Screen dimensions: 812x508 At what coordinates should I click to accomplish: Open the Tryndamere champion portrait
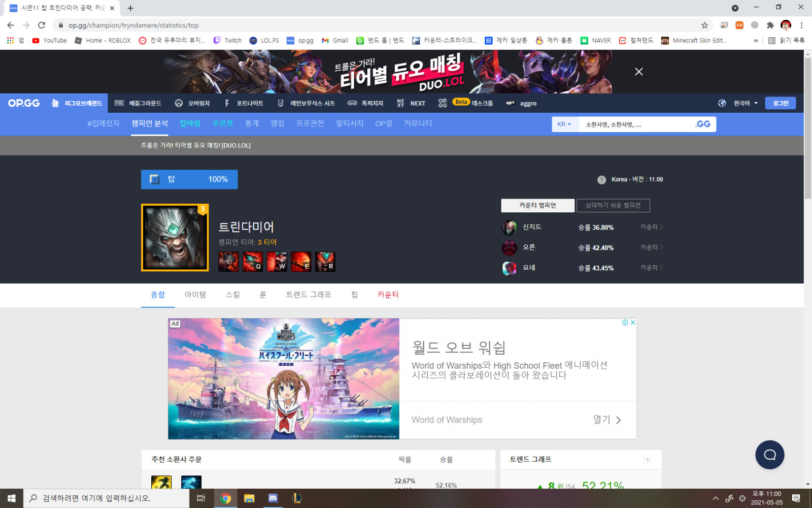[175, 238]
